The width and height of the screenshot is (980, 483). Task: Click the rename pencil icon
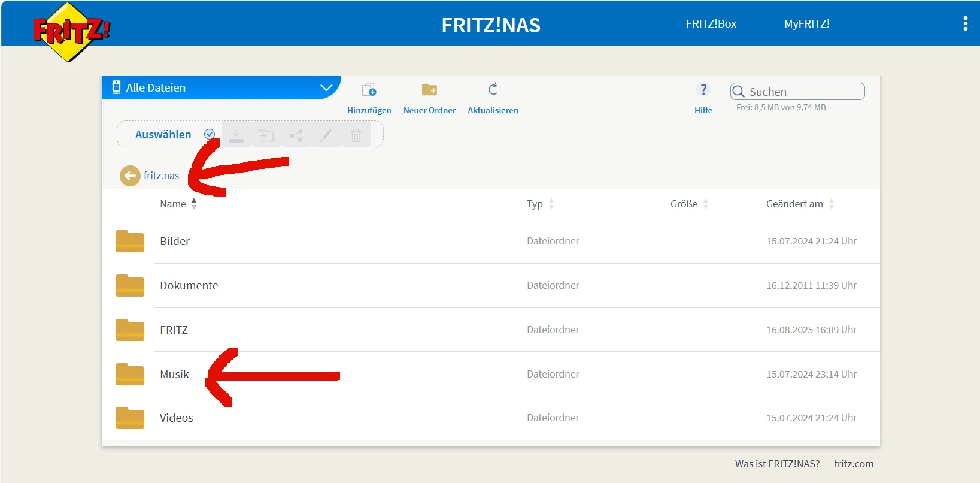point(326,135)
